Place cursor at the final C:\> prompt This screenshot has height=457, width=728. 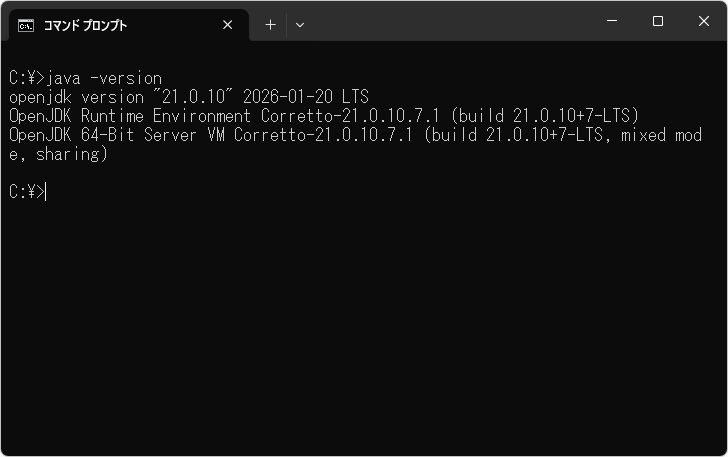[46, 192]
